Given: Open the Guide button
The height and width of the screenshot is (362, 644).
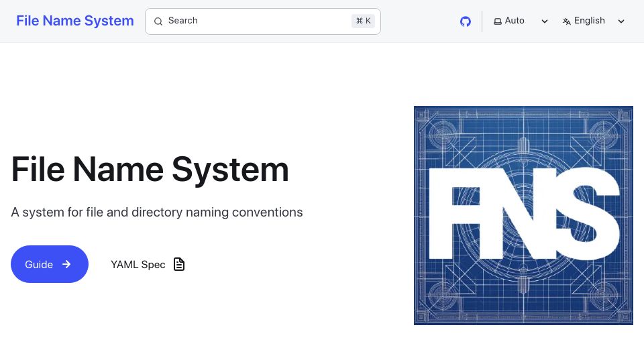Looking at the screenshot, I should pos(49,264).
